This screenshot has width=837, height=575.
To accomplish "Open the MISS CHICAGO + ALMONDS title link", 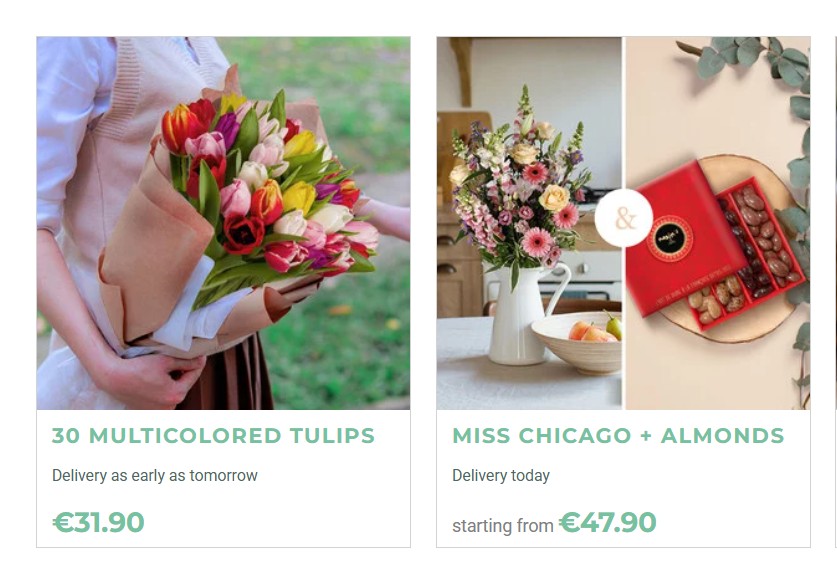I will [x=618, y=436].
